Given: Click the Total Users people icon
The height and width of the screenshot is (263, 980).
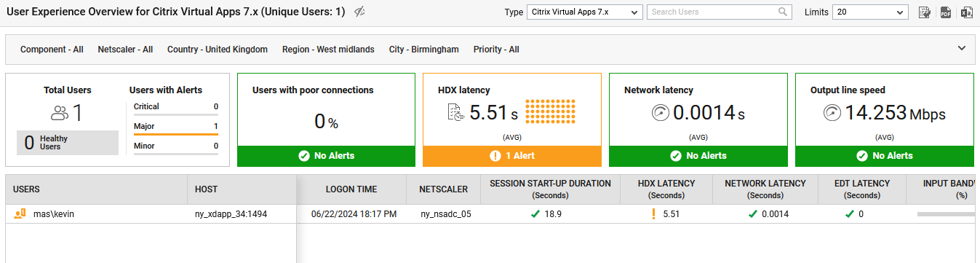Looking at the screenshot, I should pos(60,113).
